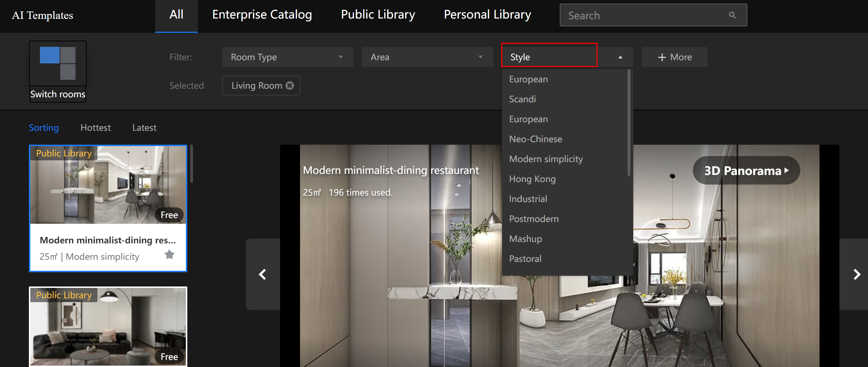
Task: Click the search magnifier icon
Action: pyautogui.click(x=732, y=15)
